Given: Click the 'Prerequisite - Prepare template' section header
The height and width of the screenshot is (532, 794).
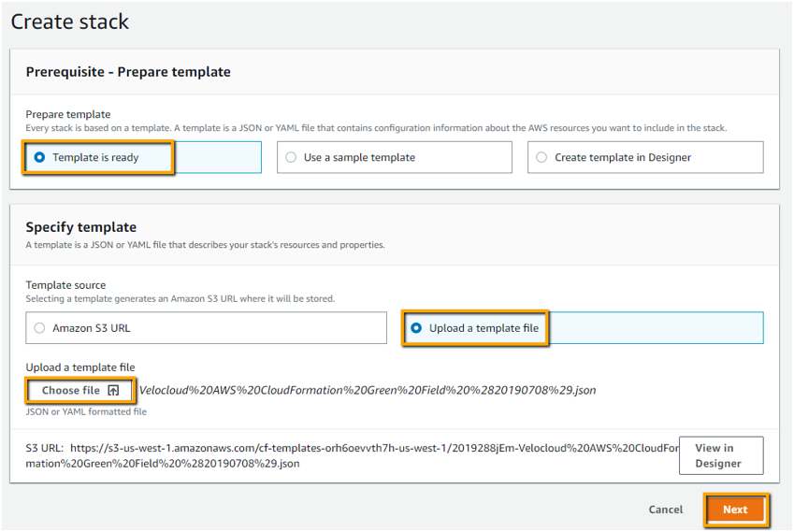Looking at the screenshot, I should (x=128, y=72).
